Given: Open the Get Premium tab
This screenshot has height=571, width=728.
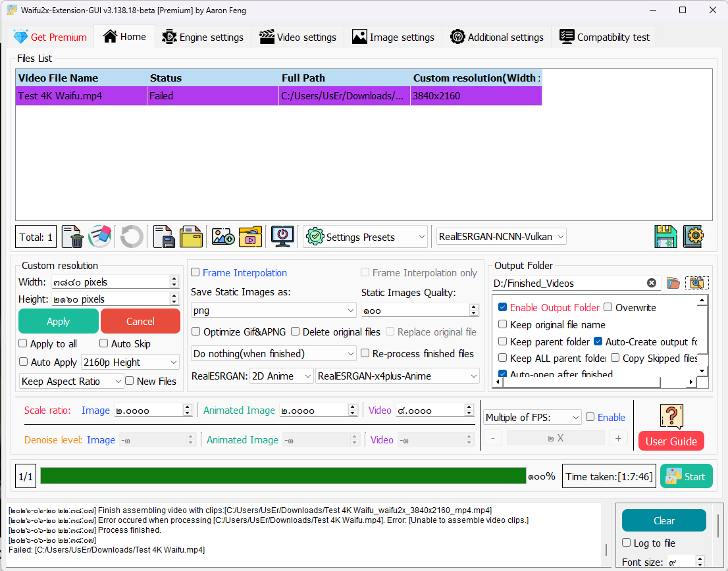Looking at the screenshot, I should (x=50, y=37).
